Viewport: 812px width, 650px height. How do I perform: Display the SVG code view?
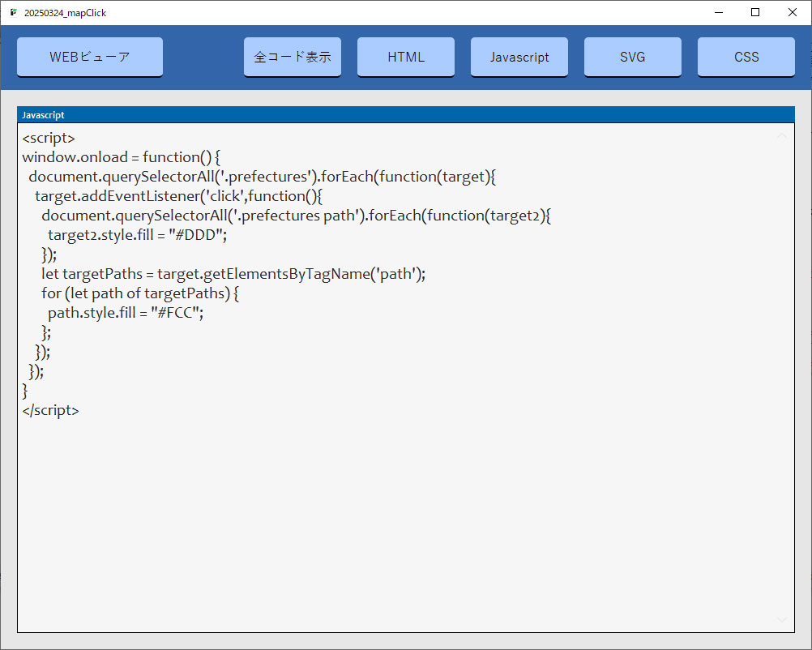(632, 57)
